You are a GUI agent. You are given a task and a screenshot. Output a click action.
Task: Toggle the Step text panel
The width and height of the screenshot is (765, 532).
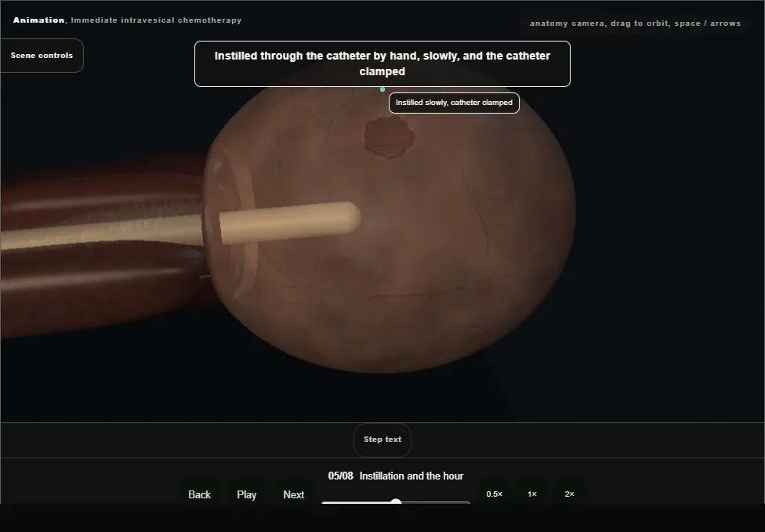382,440
